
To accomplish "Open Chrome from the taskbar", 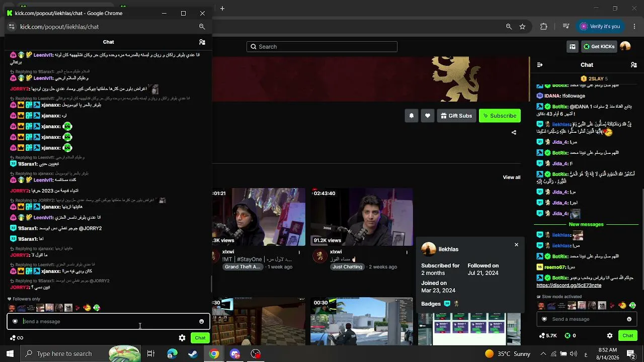I will [214, 354].
